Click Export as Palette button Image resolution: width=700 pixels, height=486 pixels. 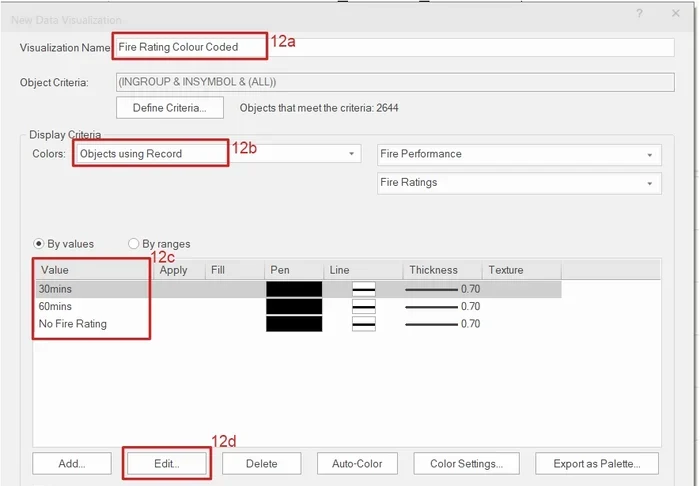point(596,463)
